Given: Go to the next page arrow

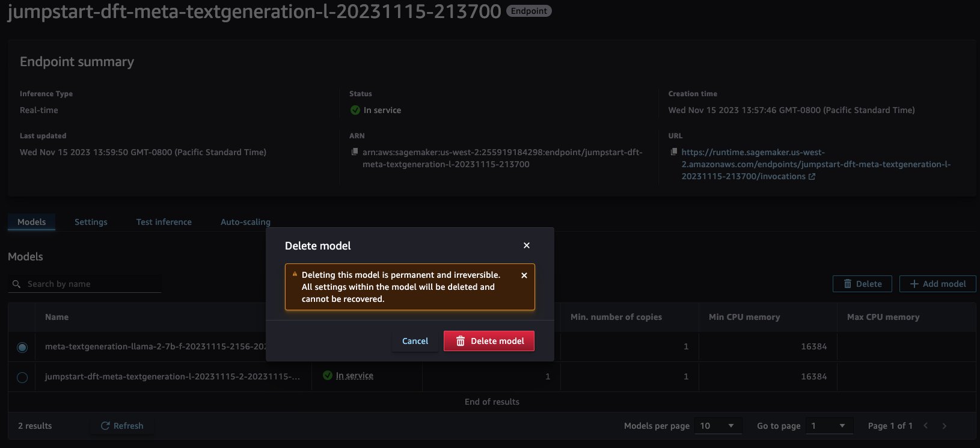Looking at the screenshot, I should pyautogui.click(x=945, y=426).
